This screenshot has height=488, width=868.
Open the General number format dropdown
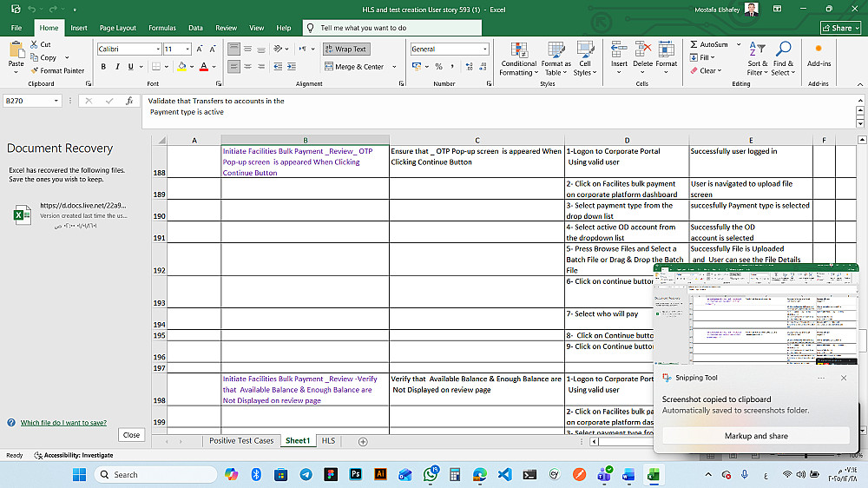(x=483, y=49)
